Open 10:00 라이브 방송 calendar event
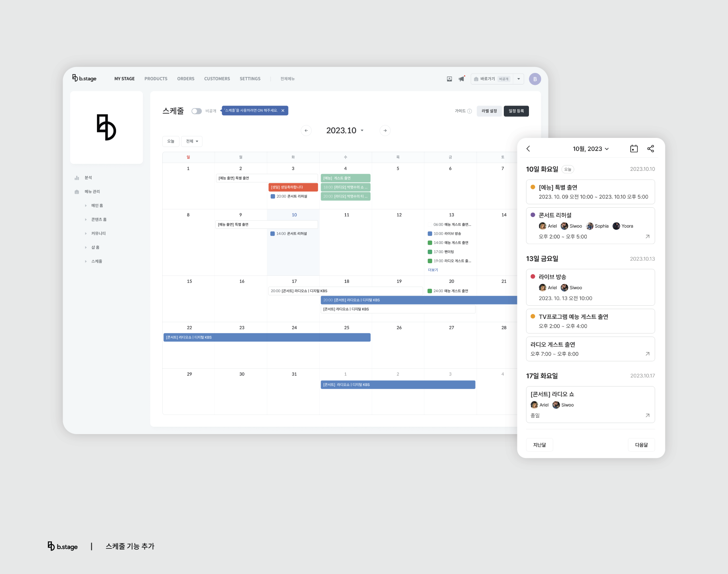728x574 pixels. pyautogui.click(x=444, y=234)
